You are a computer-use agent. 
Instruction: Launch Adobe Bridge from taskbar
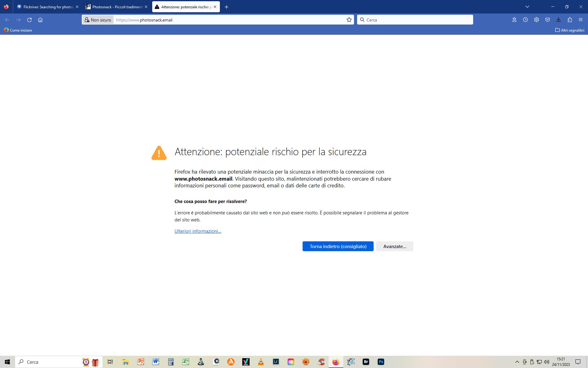[x=366, y=362]
